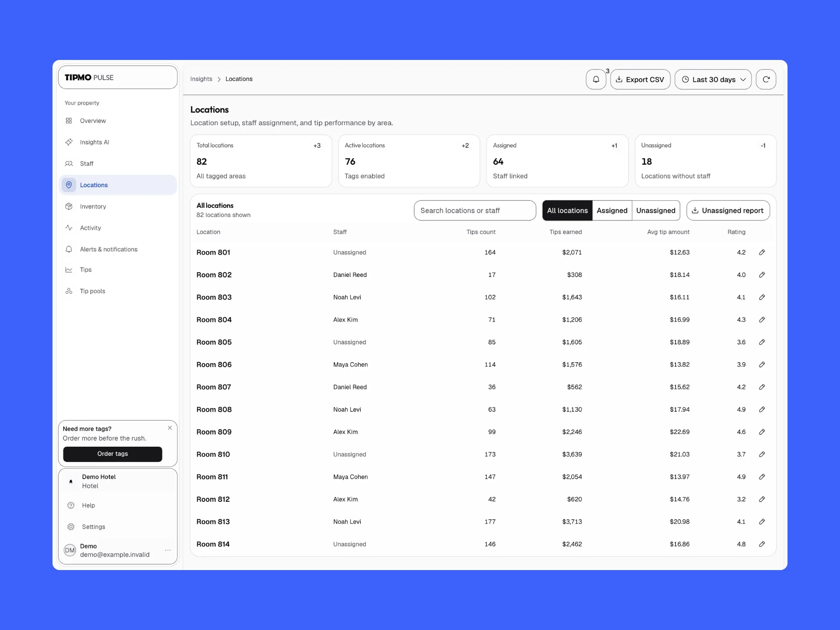Screen dimensions: 840x630
Task: Download the Unassigned report
Action: [x=728, y=210]
